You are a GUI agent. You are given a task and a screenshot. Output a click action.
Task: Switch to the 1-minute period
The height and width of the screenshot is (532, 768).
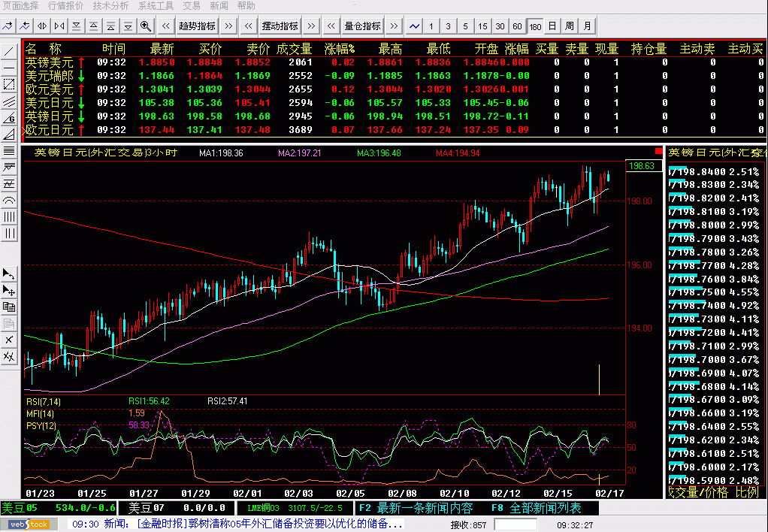(431, 26)
